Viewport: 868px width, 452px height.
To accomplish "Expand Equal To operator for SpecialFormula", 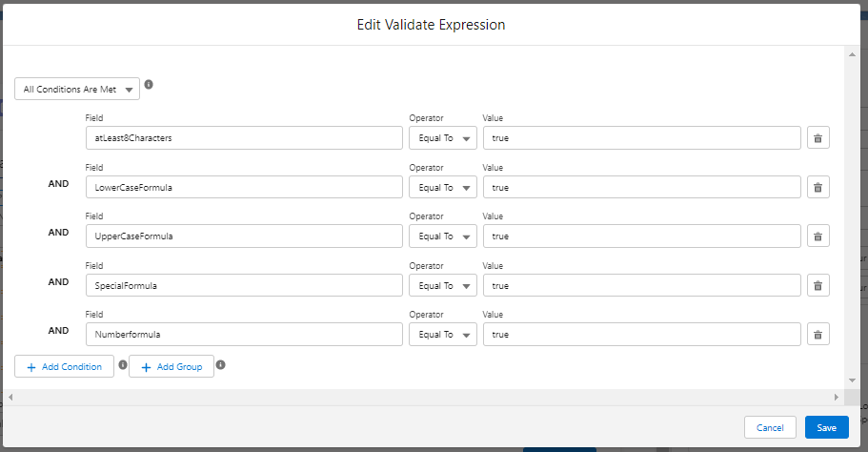I will [443, 286].
